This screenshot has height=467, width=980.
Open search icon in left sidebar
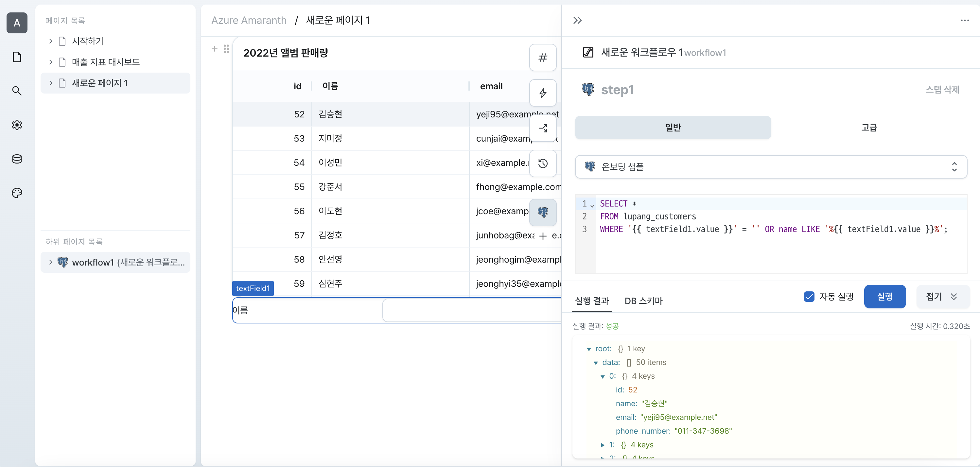pyautogui.click(x=17, y=91)
